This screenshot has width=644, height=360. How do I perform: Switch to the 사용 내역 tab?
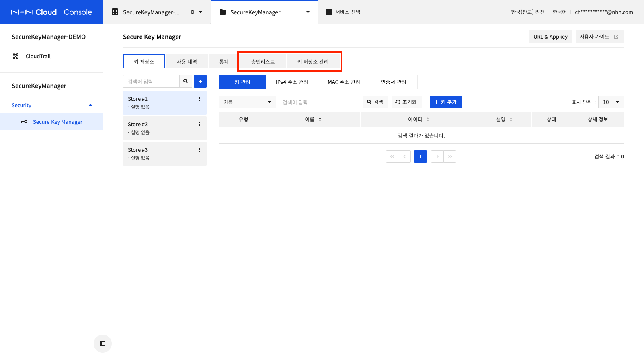187,62
